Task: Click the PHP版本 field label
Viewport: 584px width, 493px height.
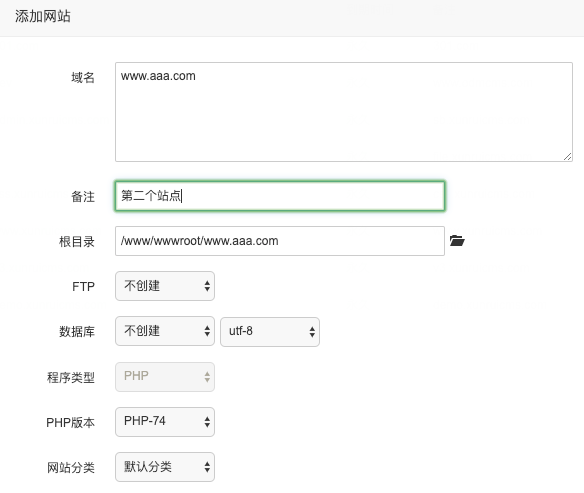Action: click(x=70, y=423)
